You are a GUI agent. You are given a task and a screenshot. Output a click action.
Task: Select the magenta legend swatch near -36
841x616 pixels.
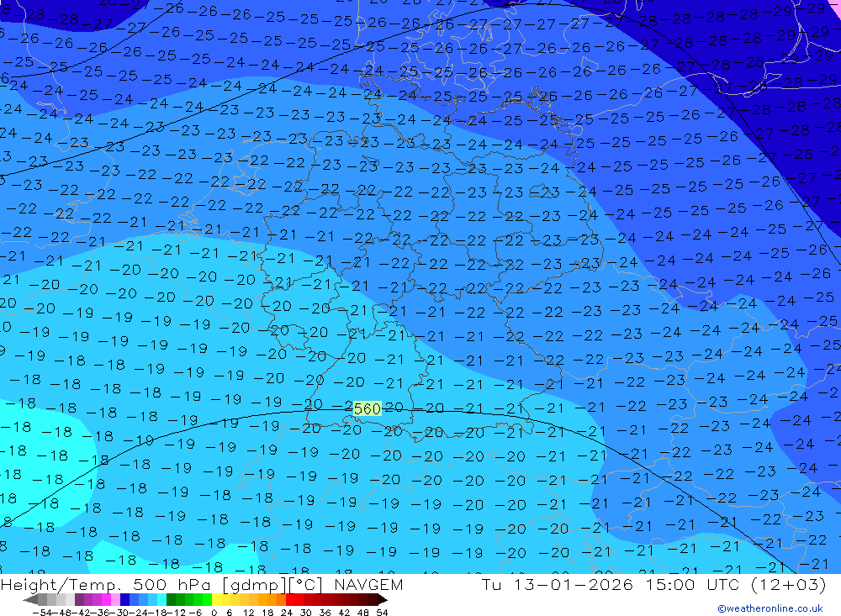coord(106,599)
